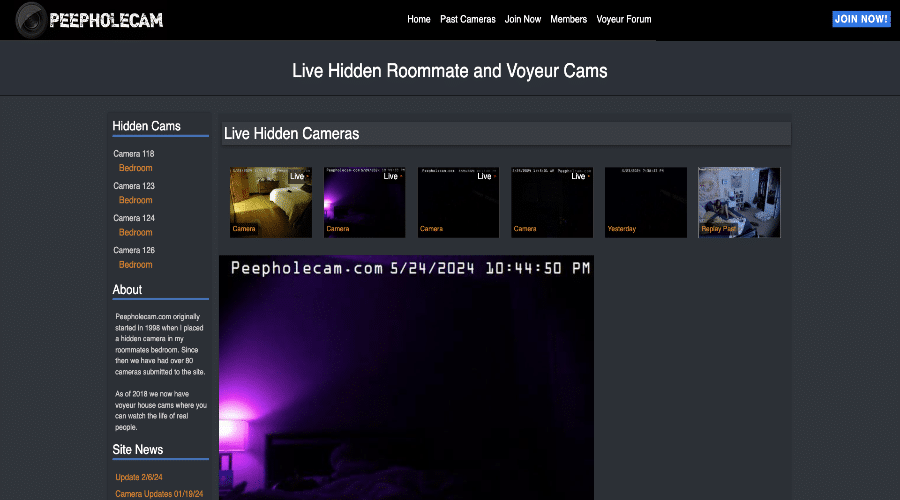Open the Replay Past thumbnail
The image size is (900, 500).
pos(739,202)
